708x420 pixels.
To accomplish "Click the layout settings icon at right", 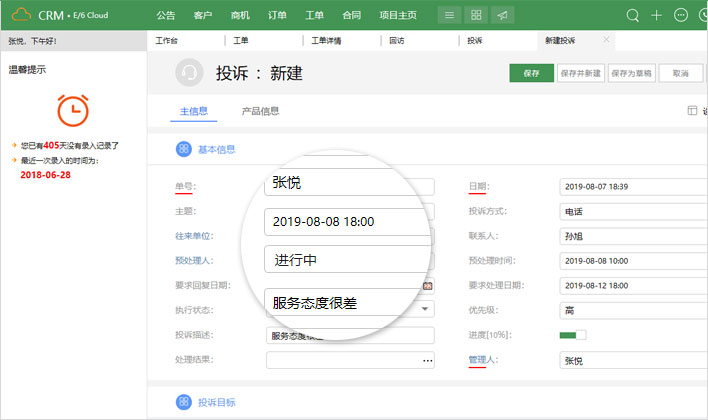I will 693,112.
